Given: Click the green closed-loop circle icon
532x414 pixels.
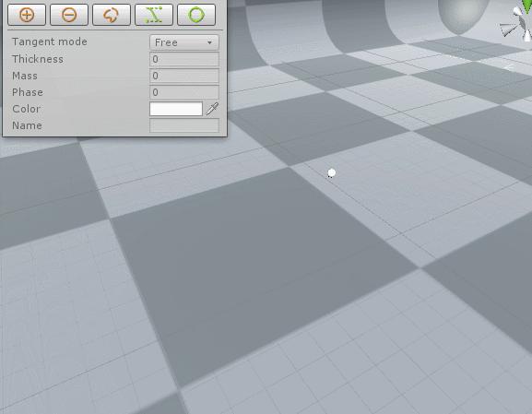Looking at the screenshot, I should tap(196, 15).
